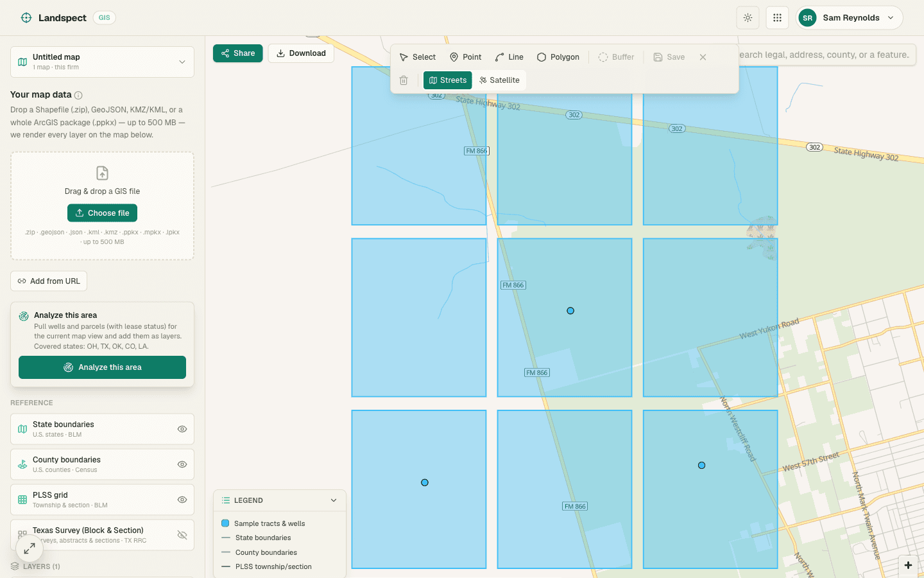924x578 pixels.
Task: Click the Landspect crosshair logo icon
Action: point(26,18)
